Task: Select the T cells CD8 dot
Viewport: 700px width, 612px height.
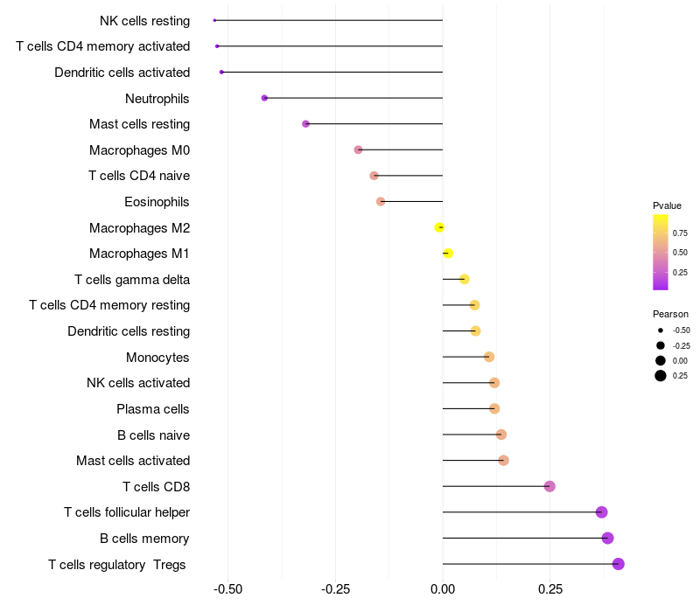Action: point(549,486)
